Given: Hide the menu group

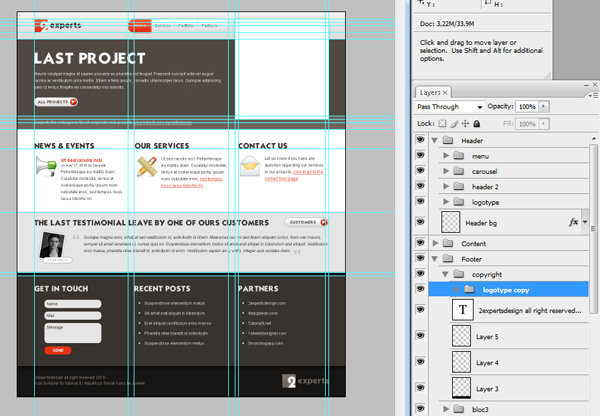Looking at the screenshot, I should 421,155.
